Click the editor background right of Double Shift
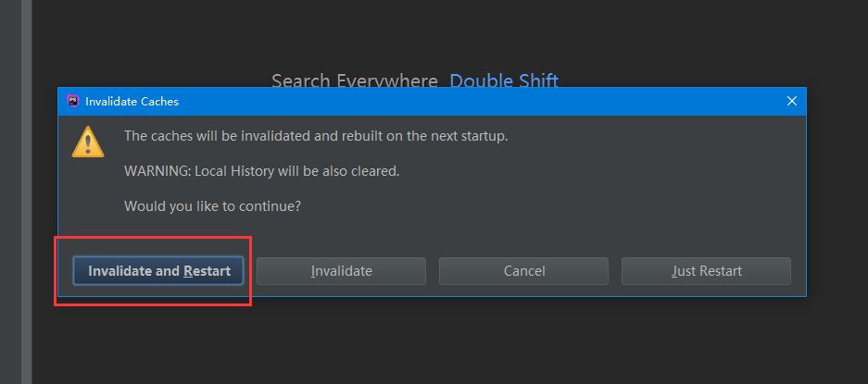Viewport: 868px width, 384px height. click(x=709, y=56)
